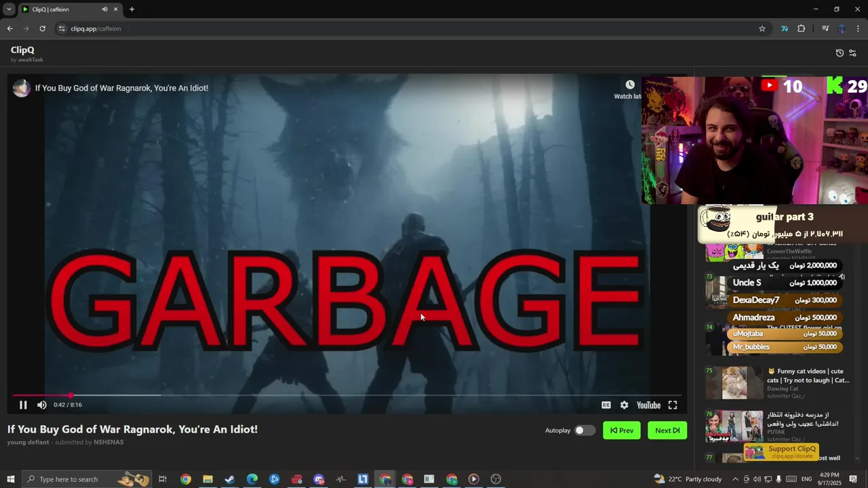Screen dimensions: 868x488
Task: Go back in browser history
Action: (9, 28)
